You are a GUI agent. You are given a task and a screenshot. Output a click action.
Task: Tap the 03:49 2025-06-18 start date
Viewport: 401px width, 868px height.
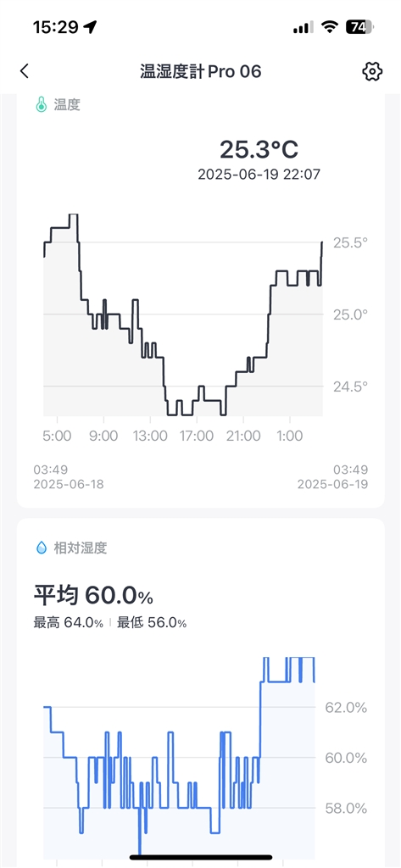tap(69, 477)
